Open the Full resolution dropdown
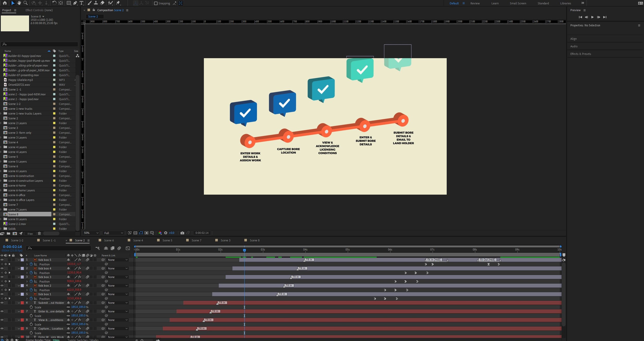This screenshot has height=341, width=644. 113,233
